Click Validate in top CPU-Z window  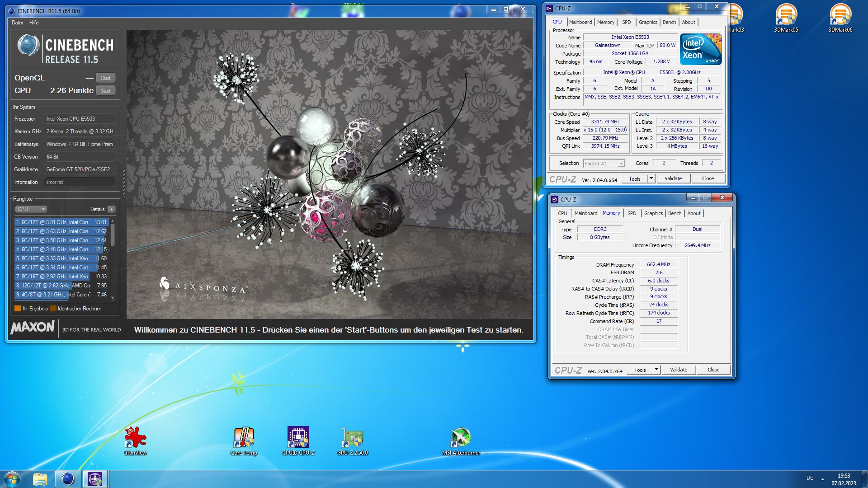pyautogui.click(x=673, y=178)
